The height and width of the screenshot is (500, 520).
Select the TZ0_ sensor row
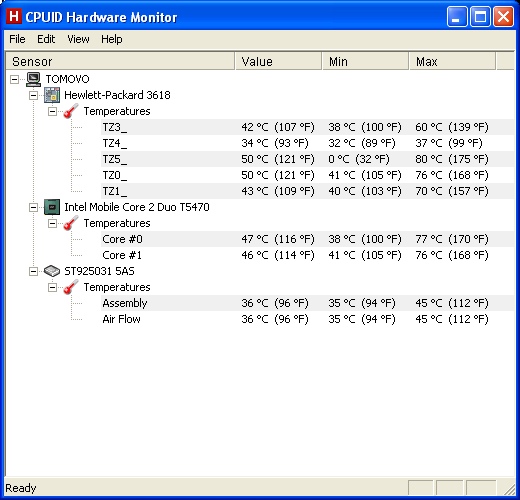pyautogui.click(x=307, y=175)
